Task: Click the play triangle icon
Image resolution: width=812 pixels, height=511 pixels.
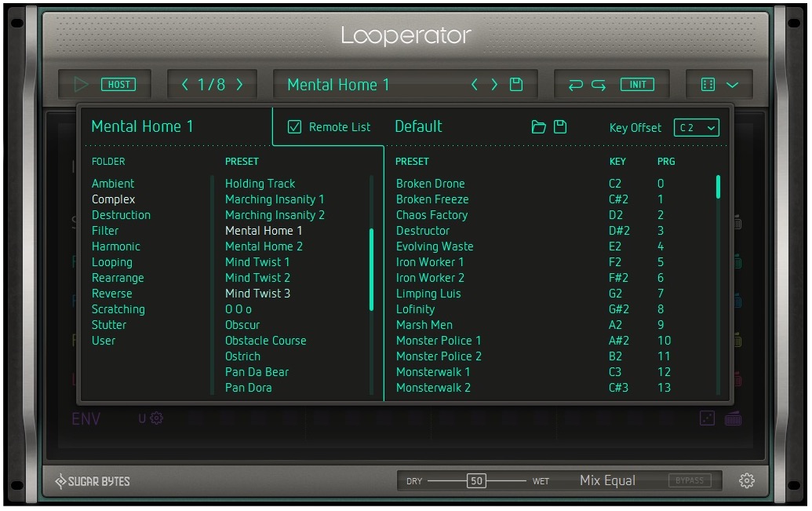Action: coord(81,85)
